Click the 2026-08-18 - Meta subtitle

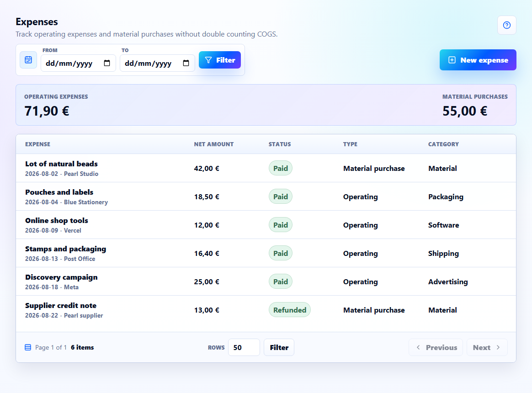pyautogui.click(x=52, y=287)
